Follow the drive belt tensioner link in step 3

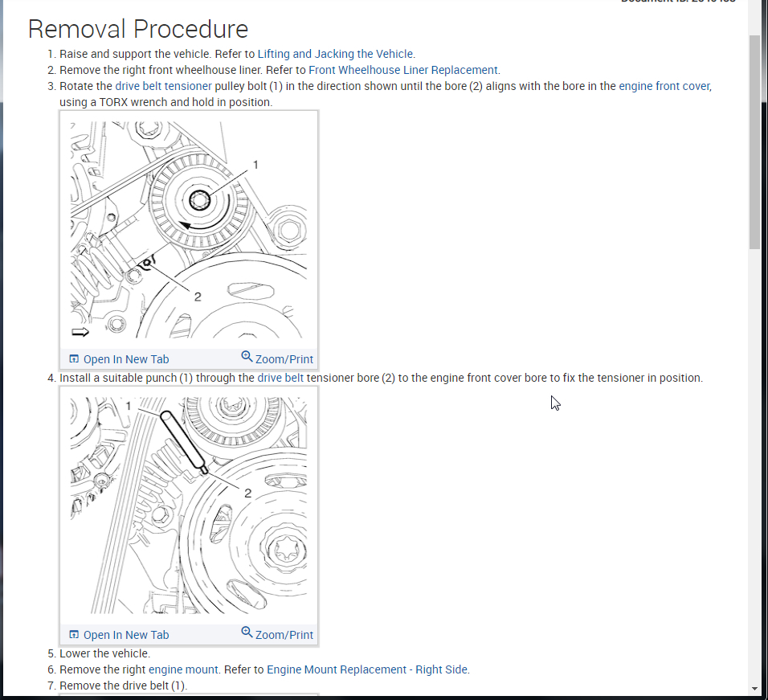click(x=164, y=86)
